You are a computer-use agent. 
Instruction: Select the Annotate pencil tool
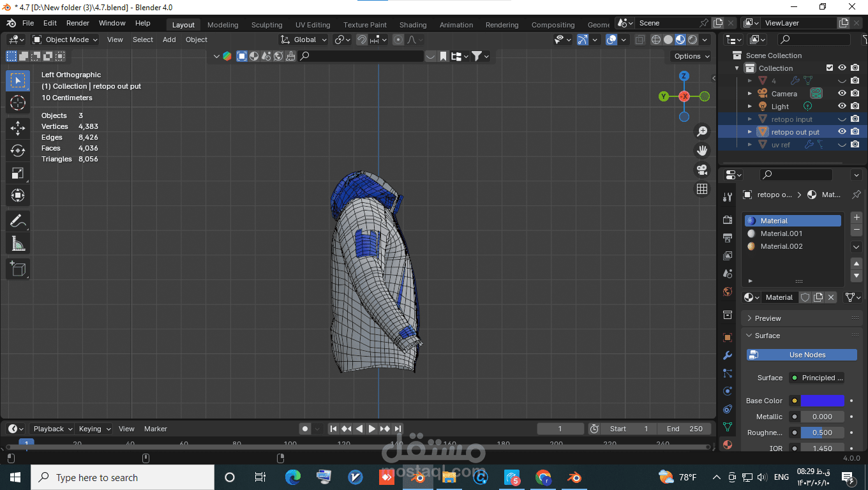pos(18,221)
